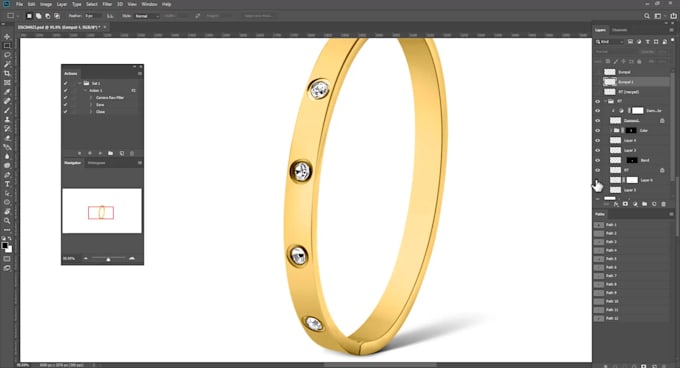Click the Navigator preview thumbnail
The width and height of the screenshot is (680, 368).
click(102, 211)
